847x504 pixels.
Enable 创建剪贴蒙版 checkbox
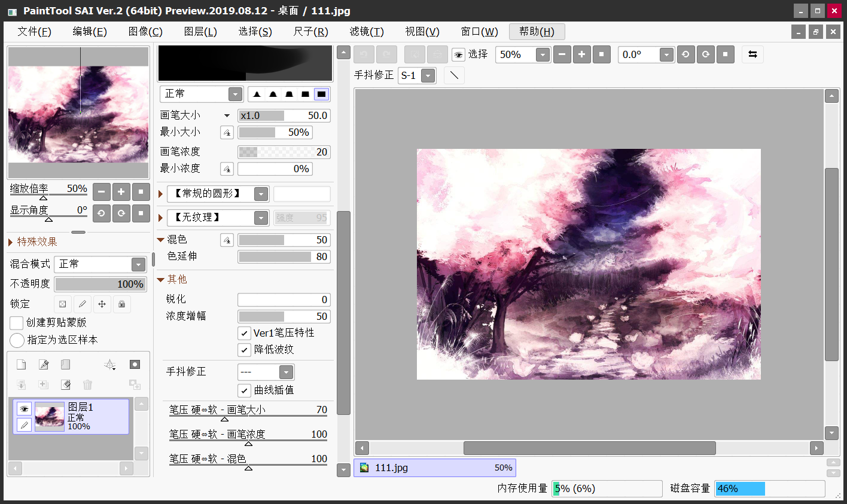[17, 323]
